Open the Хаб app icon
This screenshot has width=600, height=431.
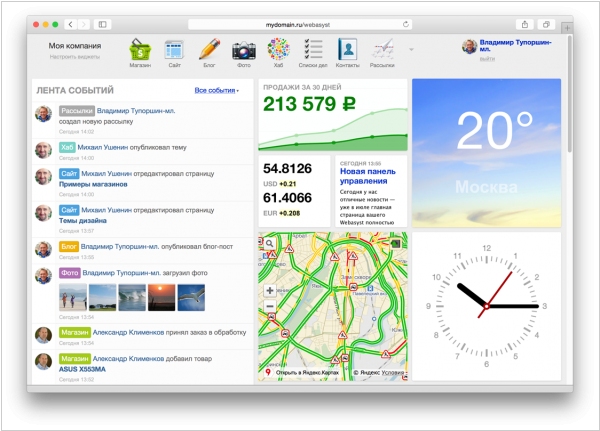click(278, 50)
